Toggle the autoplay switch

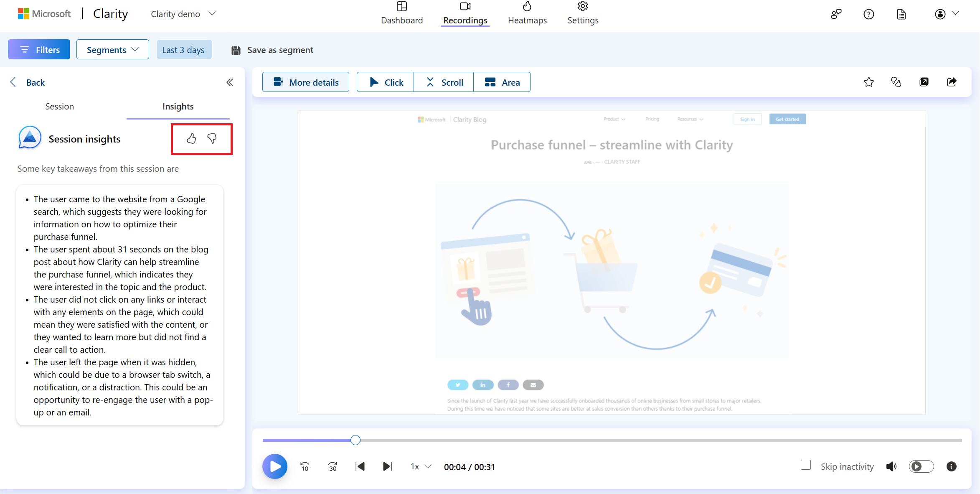click(x=921, y=466)
